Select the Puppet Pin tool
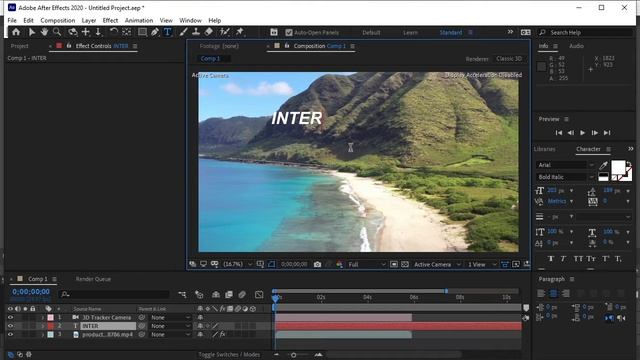This screenshot has height=360, width=640. pyautogui.click(x=240, y=32)
